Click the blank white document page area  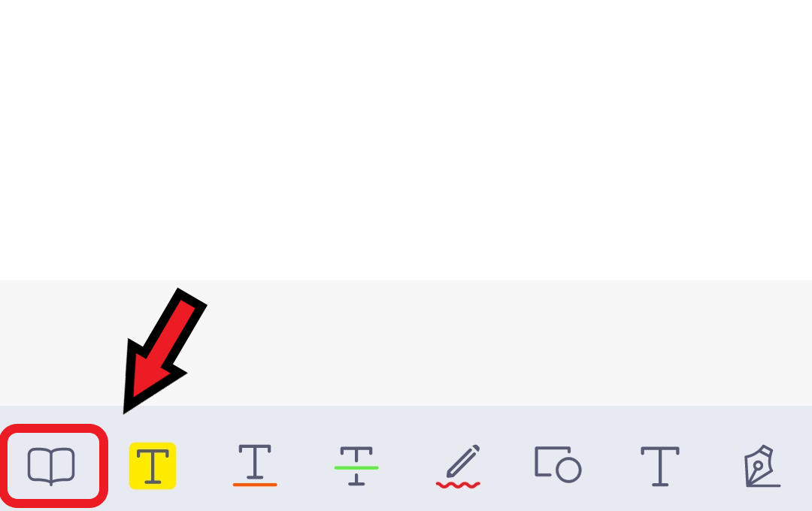[406, 140]
